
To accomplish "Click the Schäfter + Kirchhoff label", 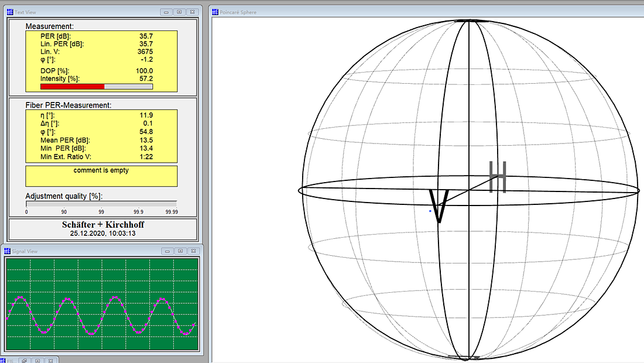I will (103, 225).
